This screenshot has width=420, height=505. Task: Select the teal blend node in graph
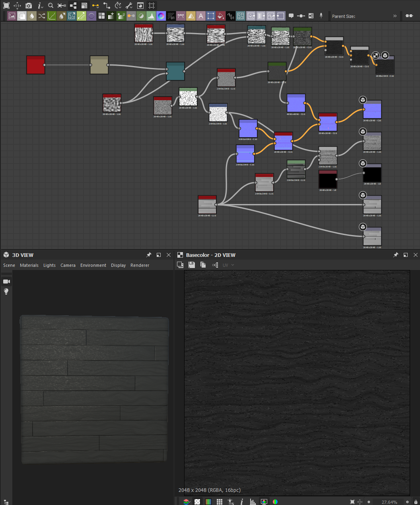pyautogui.click(x=175, y=71)
